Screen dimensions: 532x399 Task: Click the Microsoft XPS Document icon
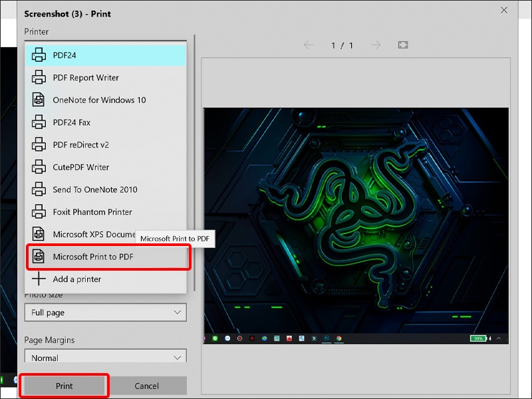39,234
